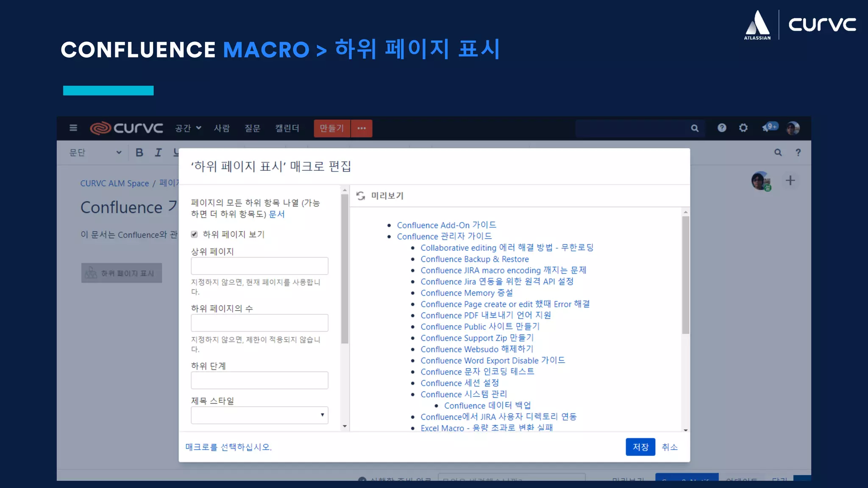Open the 질문 questions menu

pos(252,128)
